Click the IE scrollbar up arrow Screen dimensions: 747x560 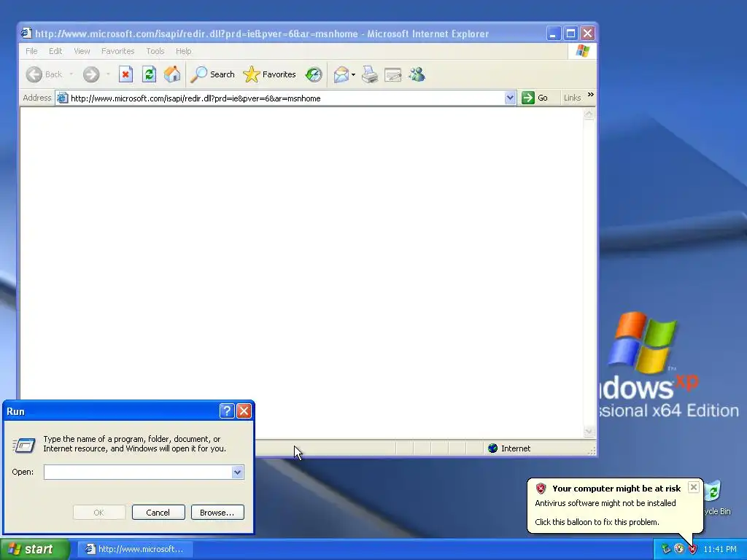pos(589,114)
